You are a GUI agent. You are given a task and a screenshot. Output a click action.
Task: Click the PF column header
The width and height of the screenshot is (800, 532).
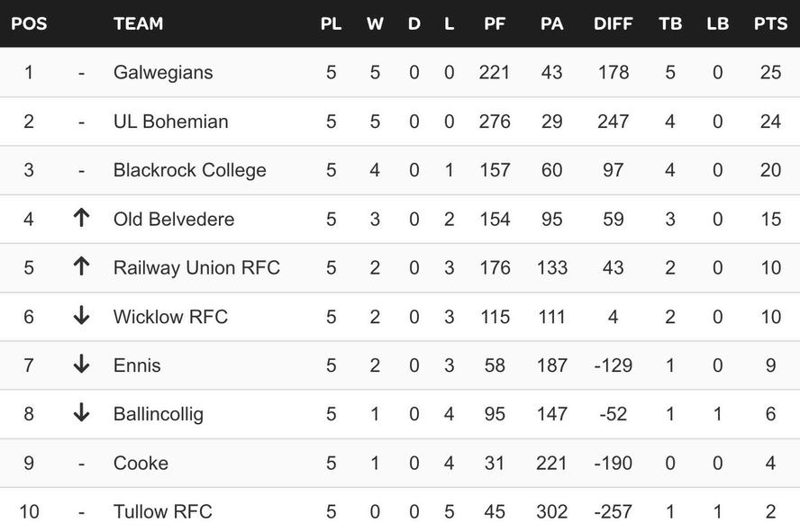coord(495,23)
